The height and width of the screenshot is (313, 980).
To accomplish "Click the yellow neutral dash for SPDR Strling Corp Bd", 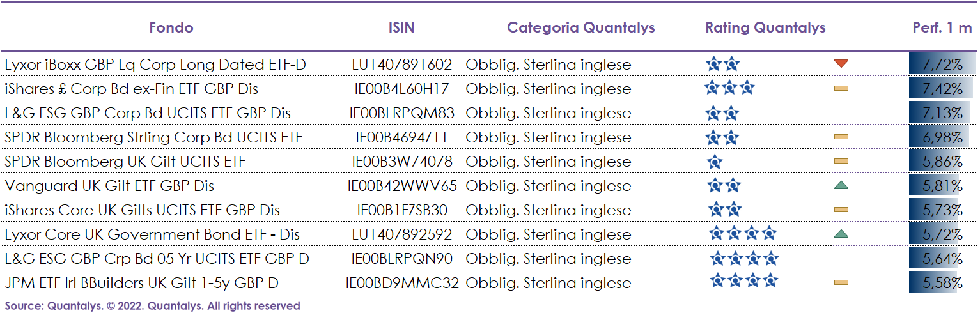I will (841, 137).
